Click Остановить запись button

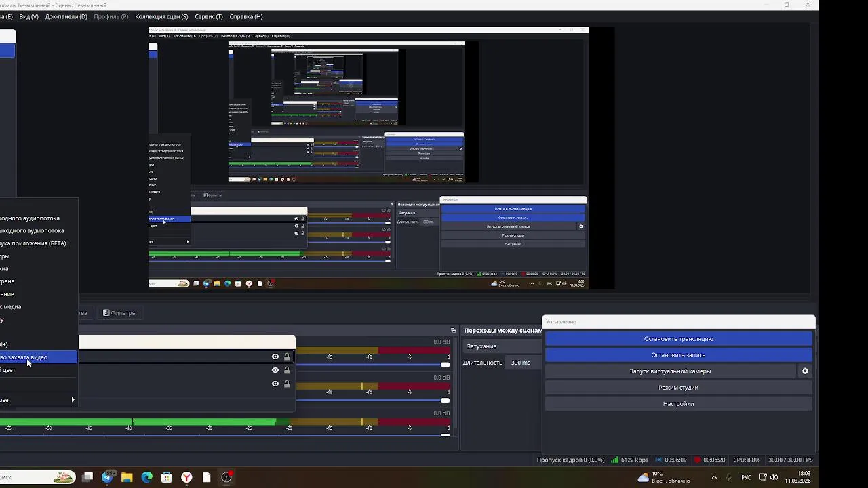[679, 355]
